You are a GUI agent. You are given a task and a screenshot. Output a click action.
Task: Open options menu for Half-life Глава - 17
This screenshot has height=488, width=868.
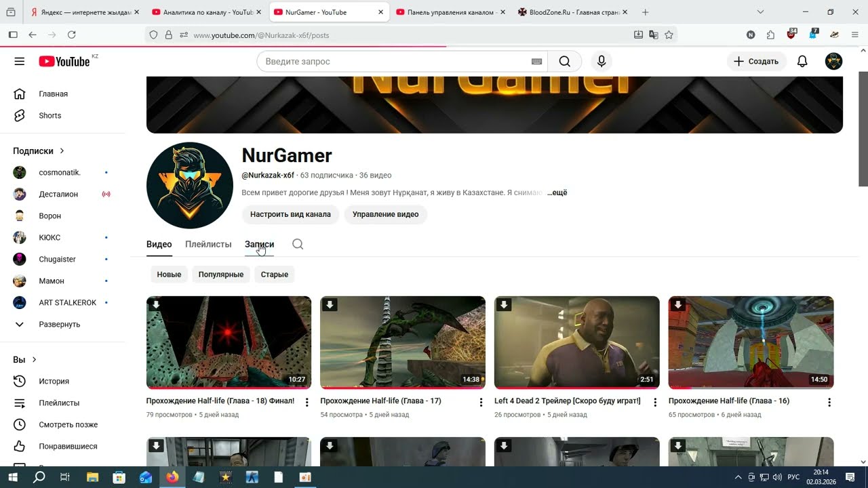[x=481, y=403]
